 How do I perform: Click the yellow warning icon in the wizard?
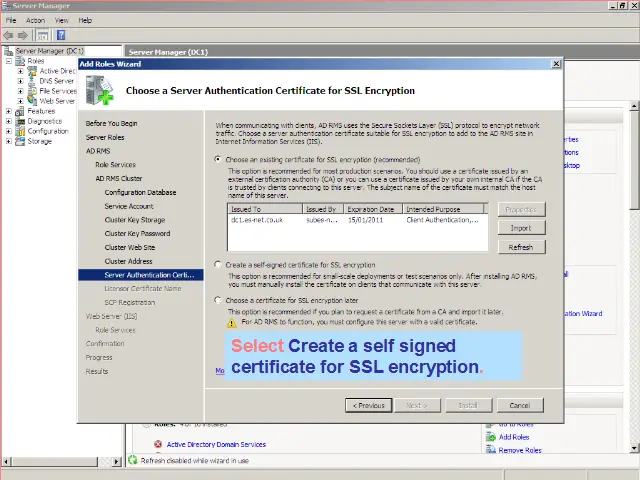click(231, 323)
